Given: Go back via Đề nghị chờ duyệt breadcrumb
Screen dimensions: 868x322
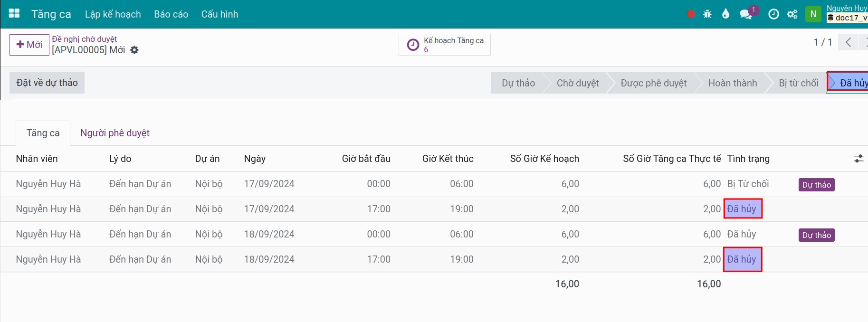Looking at the screenshot, I should [x=84, y=39].
